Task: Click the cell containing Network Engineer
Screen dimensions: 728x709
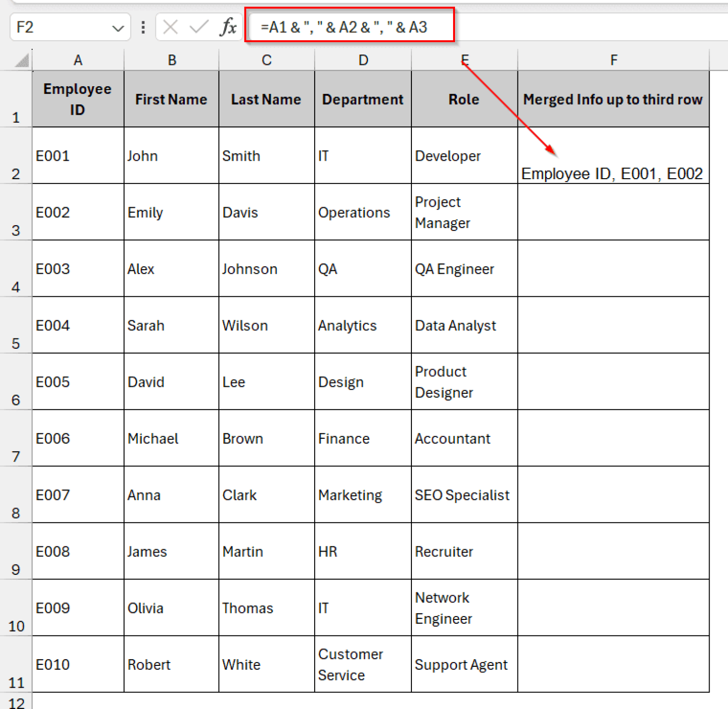Action: point(464,608)
